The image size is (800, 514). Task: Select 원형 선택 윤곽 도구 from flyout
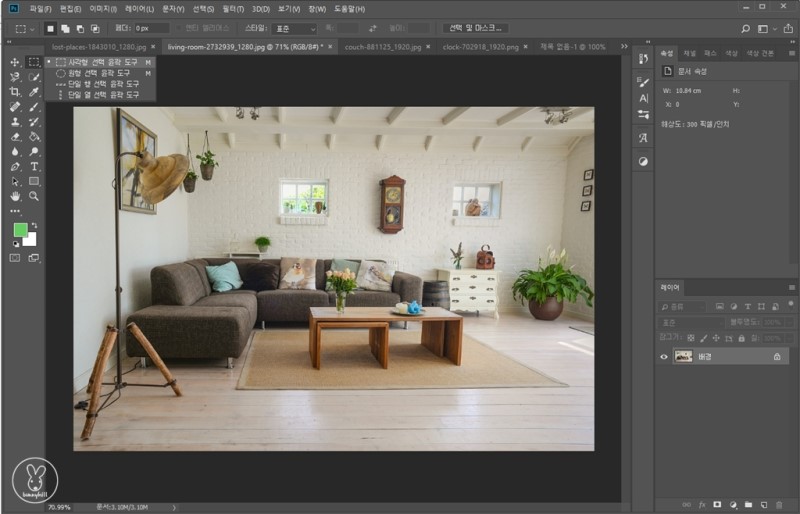click(97, 73)
